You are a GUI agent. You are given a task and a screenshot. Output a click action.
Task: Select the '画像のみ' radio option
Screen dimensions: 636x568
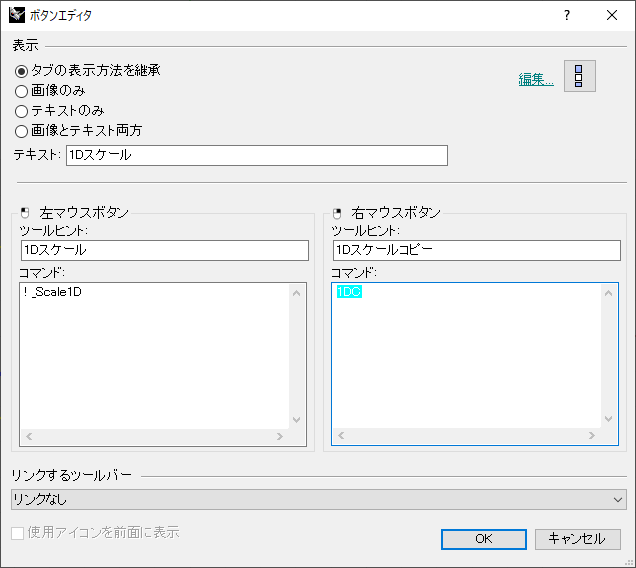tap(22, 91)
